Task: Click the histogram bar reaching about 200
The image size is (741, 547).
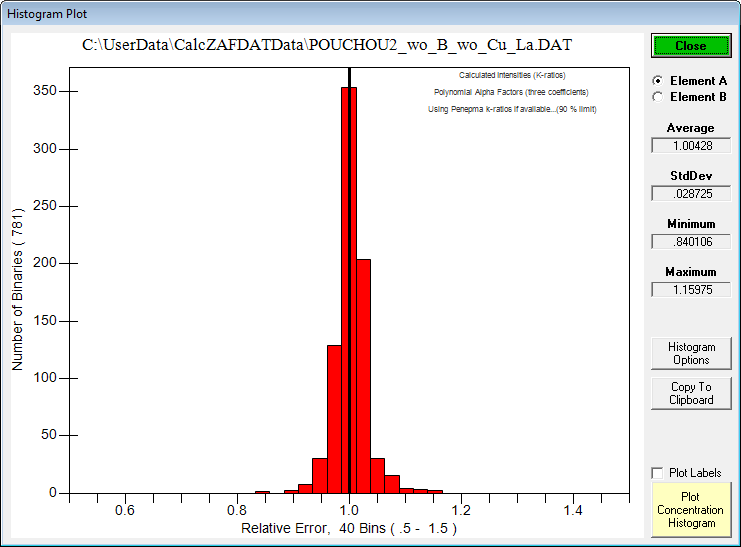Action: [363, 380]
